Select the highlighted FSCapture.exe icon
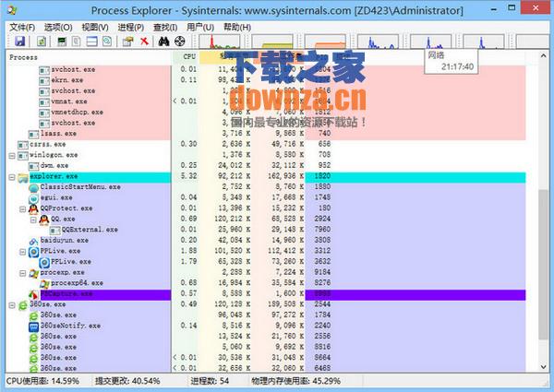The image size is (554, 392). (x=34, y=294)
